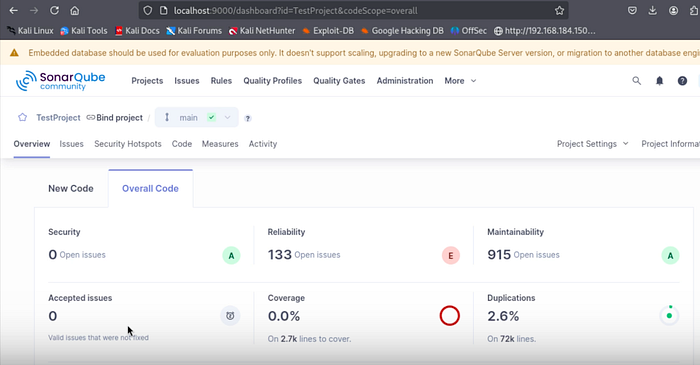This screenshot has height=365, width=700.
Task: Open the Firefox account icon
Action: coord(673,10)
